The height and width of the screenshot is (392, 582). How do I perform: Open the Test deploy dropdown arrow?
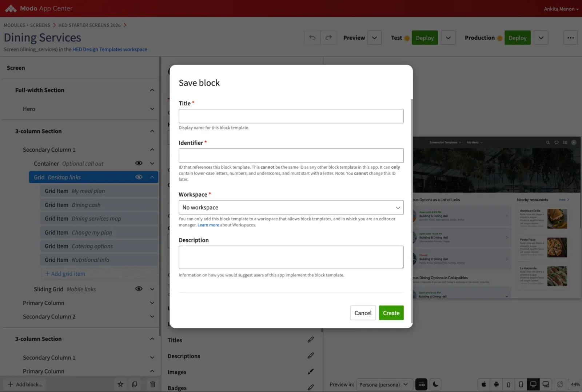click(x=448, y=38)
